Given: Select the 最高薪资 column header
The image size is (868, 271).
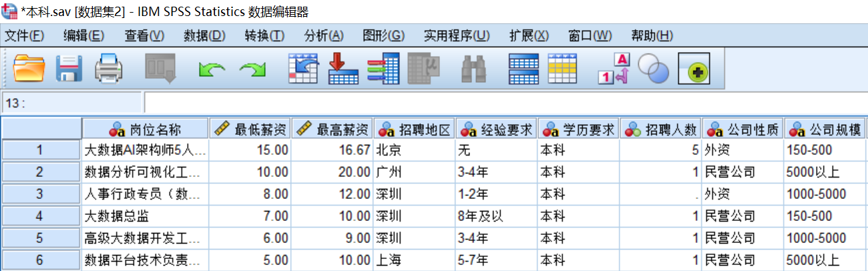Looking at the screenshot, I should click(332, 129).
